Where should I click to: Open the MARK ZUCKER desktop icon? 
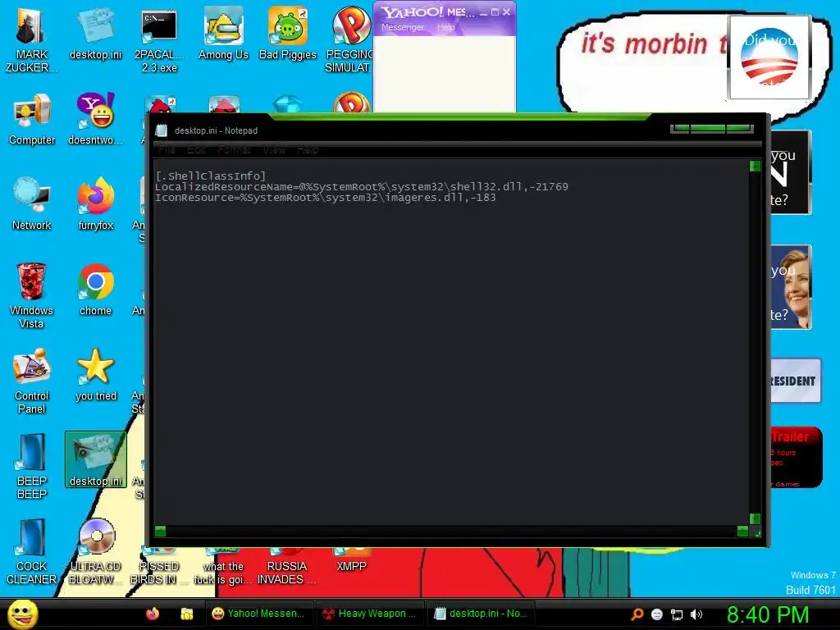tap(31, 40)
